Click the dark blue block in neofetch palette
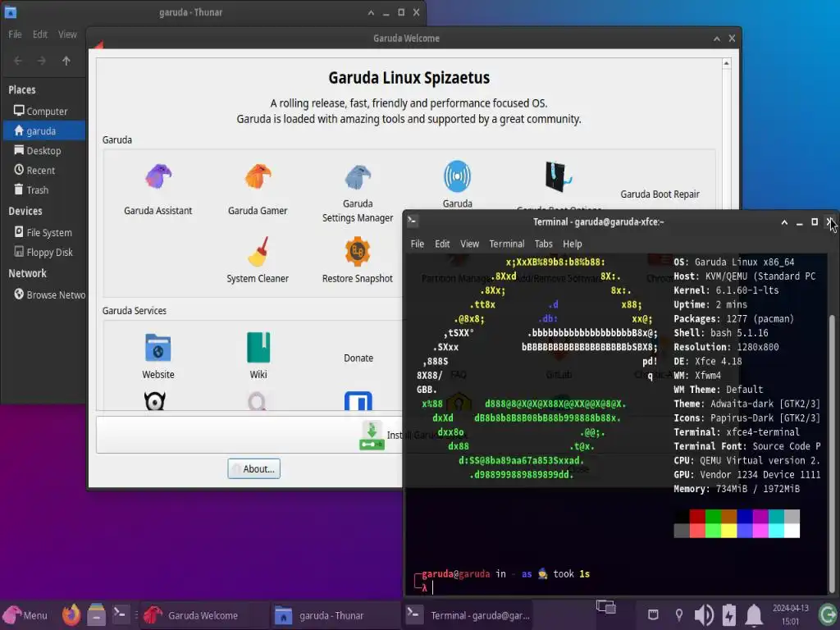Screen dimensions: 840x630 pos(744,517)
